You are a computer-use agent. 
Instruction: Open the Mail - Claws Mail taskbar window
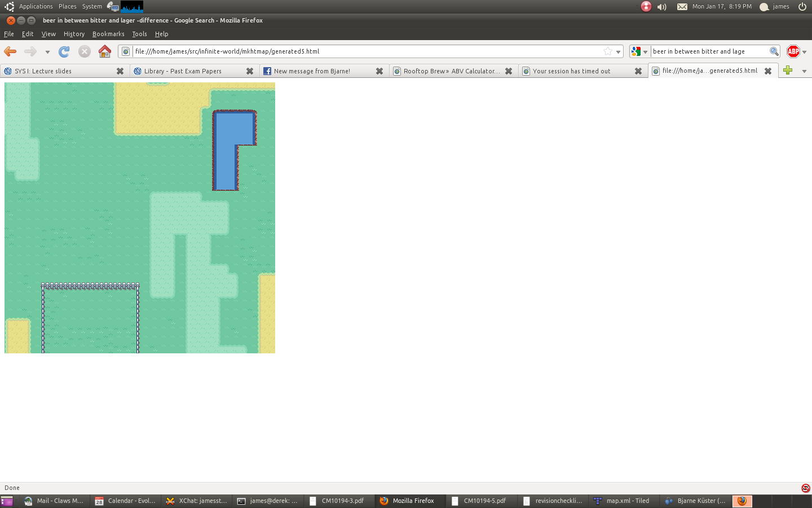[54, 501]
